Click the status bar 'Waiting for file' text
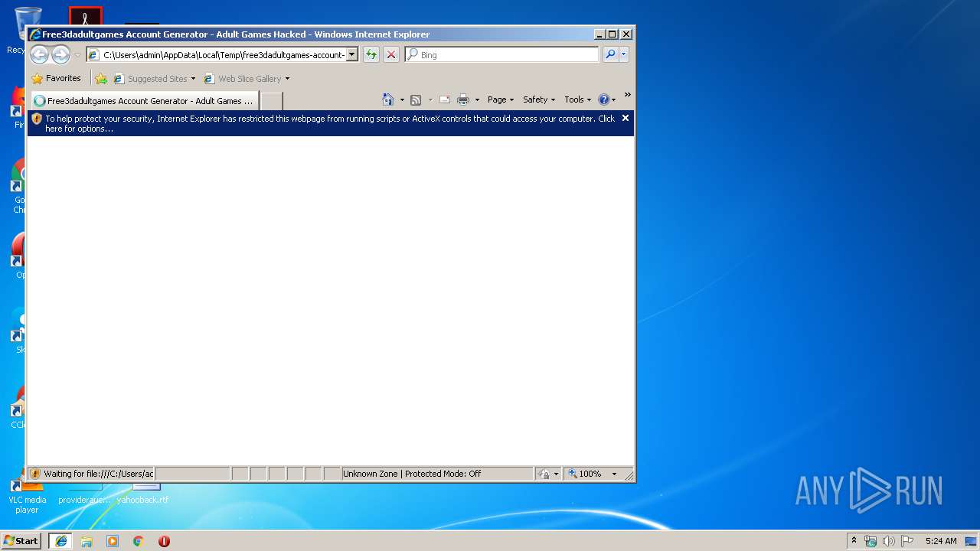Viewport: 980px width, 551px height. 99,474
